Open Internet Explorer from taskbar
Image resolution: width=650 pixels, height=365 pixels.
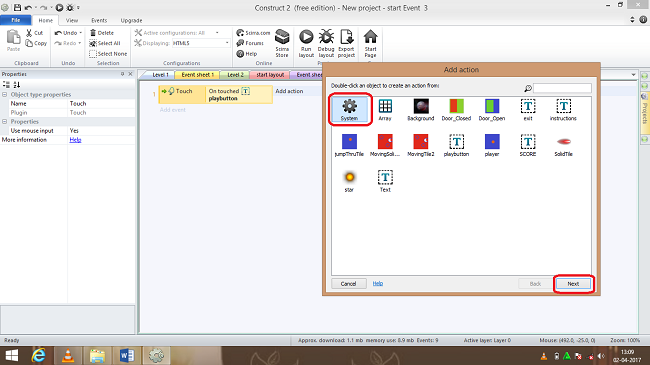39,356
